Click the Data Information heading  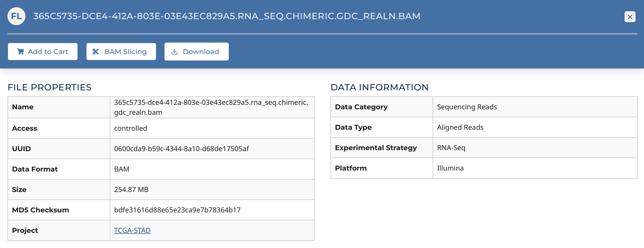point(379,87)
